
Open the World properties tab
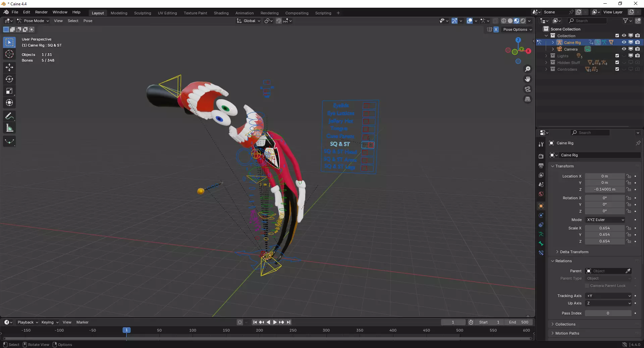[541, 194]
